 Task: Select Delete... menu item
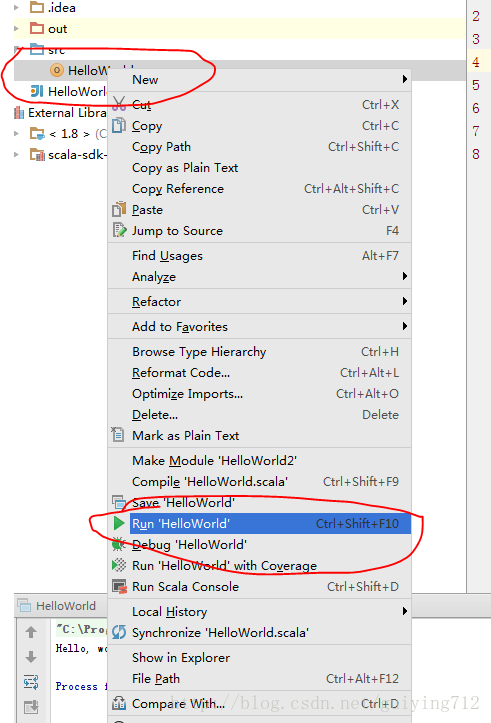[259, 415]
